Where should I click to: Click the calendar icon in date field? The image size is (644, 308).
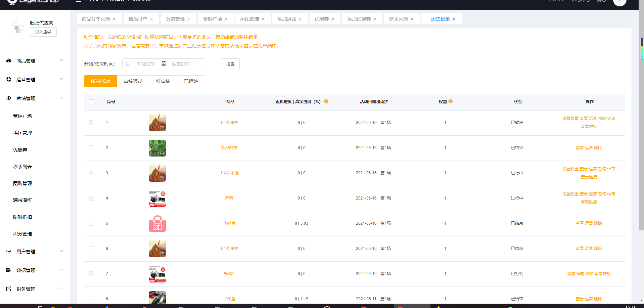click(x=128, y=64)
